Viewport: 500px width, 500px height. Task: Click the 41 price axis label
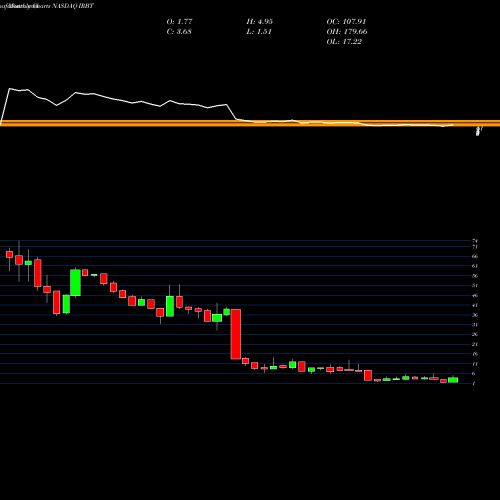tap(475, 305)
